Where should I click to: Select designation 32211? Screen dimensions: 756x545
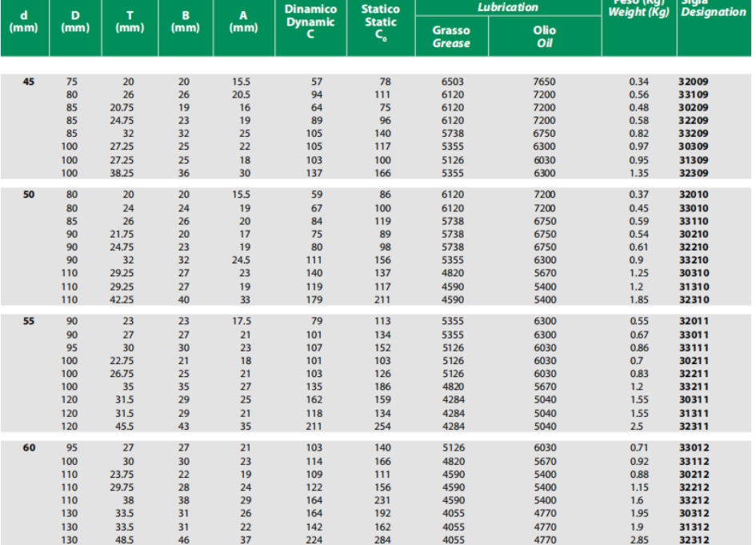pos(694,374)
